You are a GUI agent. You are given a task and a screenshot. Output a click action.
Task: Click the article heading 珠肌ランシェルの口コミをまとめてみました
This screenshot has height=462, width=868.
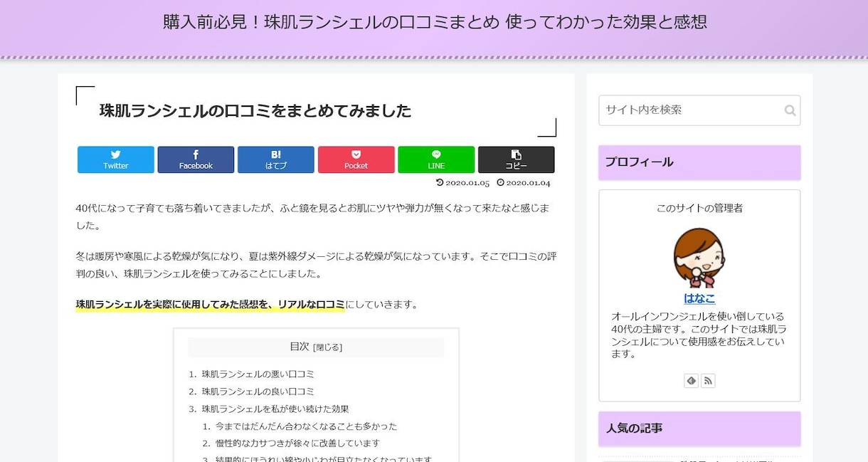point(255,111)
